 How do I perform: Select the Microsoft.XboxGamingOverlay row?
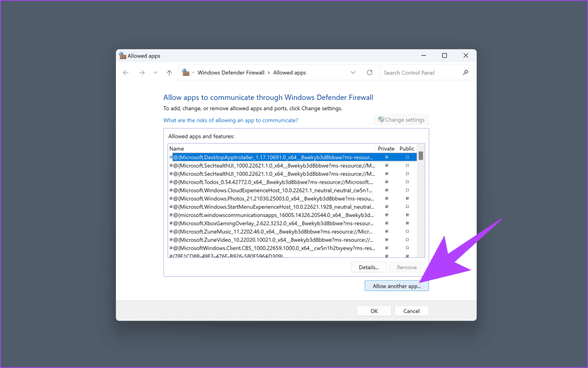click(x=292, y=223)
